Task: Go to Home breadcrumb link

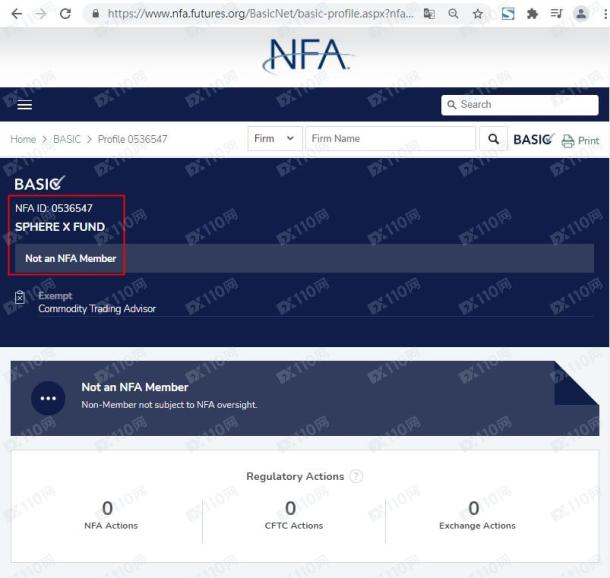Action: (x=23, y=139)
